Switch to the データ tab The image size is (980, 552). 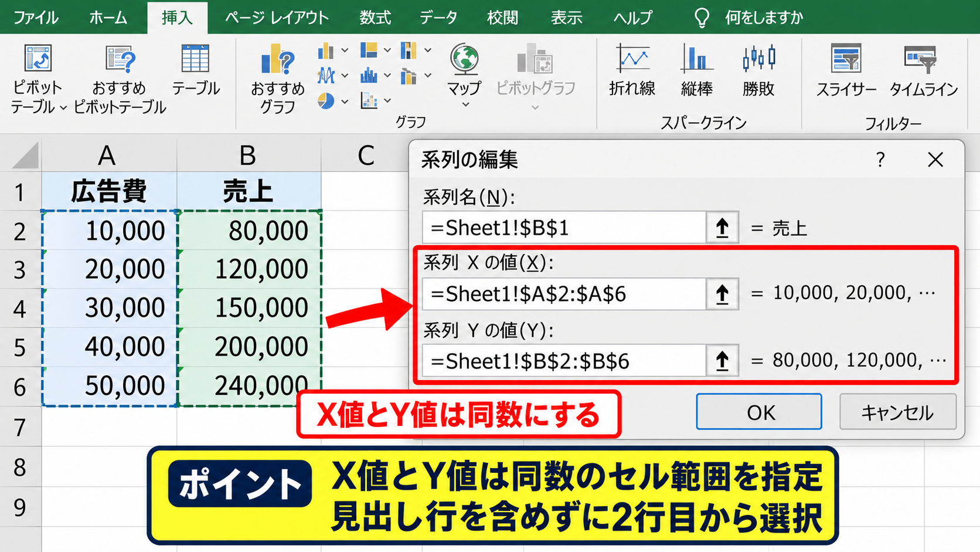(438, 18)
